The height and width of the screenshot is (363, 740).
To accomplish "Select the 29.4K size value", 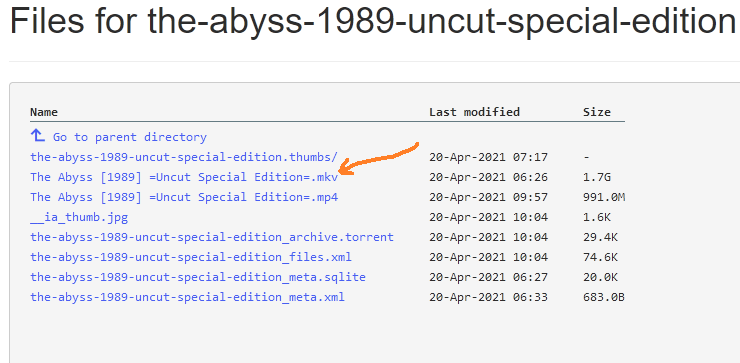I will tap(600, 237).
